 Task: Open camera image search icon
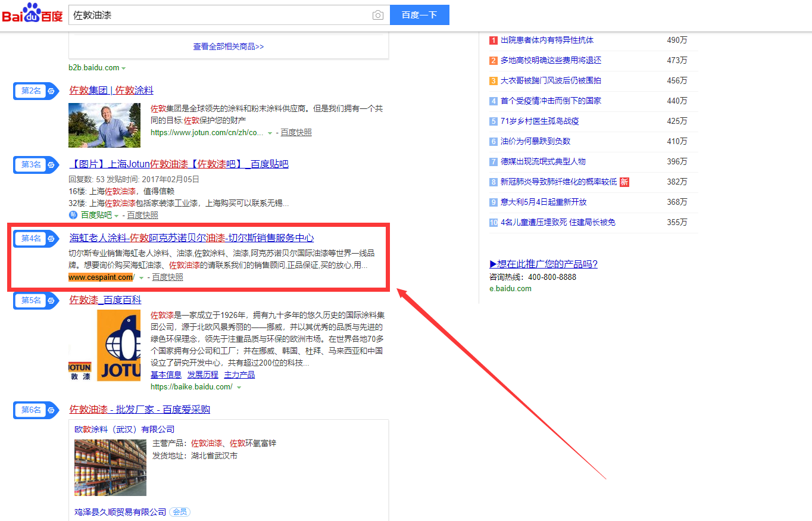click(x=378, y=15)
